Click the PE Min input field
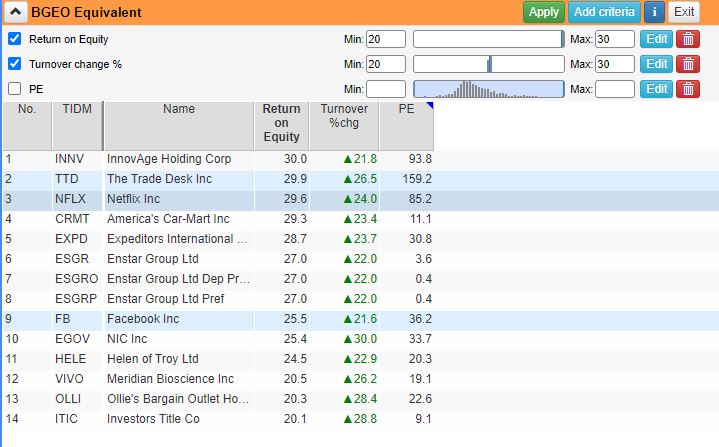The width and height of the screenshot is (719, 447). (386, 88)
